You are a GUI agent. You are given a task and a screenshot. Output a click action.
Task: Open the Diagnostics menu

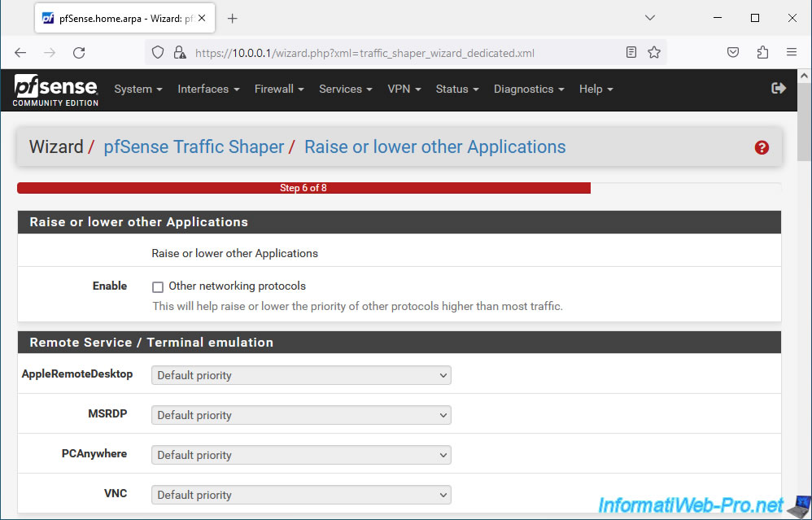pyautogui.click(x=529, y=89)
